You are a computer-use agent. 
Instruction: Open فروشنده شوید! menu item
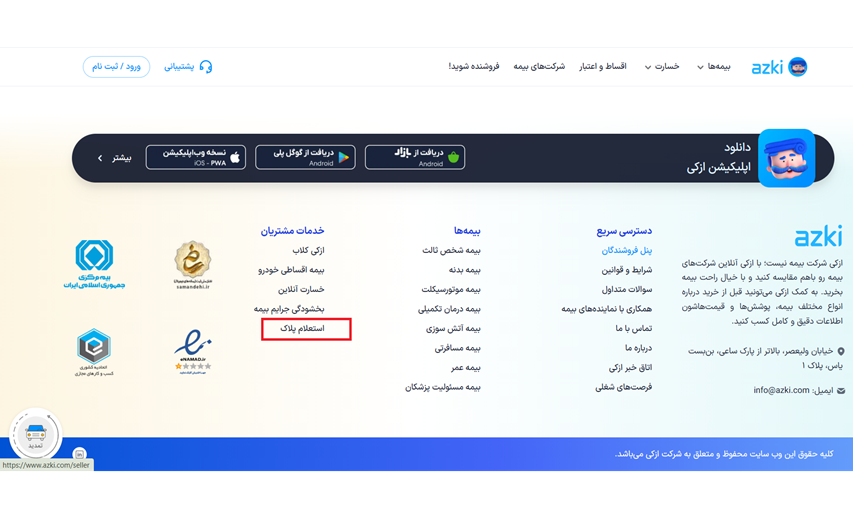coord(474,66)
